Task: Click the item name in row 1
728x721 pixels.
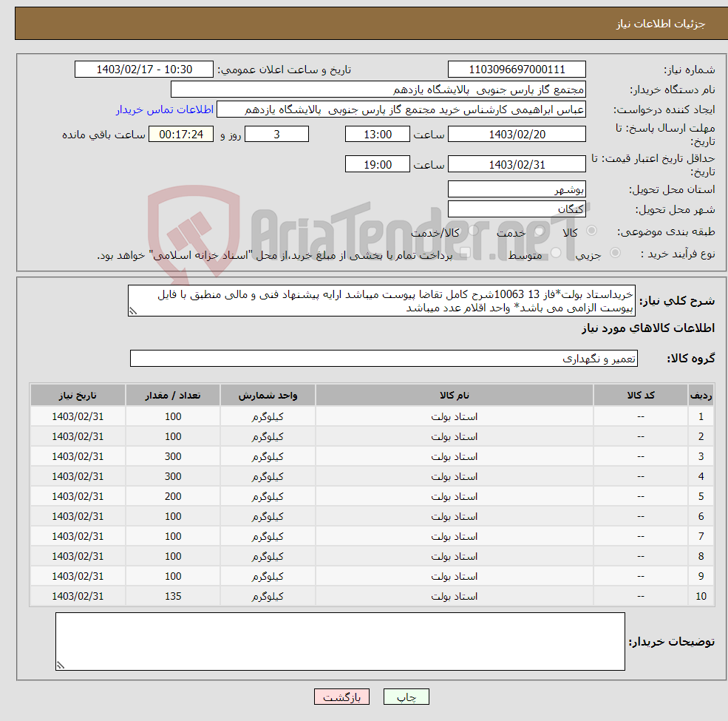Action: click(454, 417)
